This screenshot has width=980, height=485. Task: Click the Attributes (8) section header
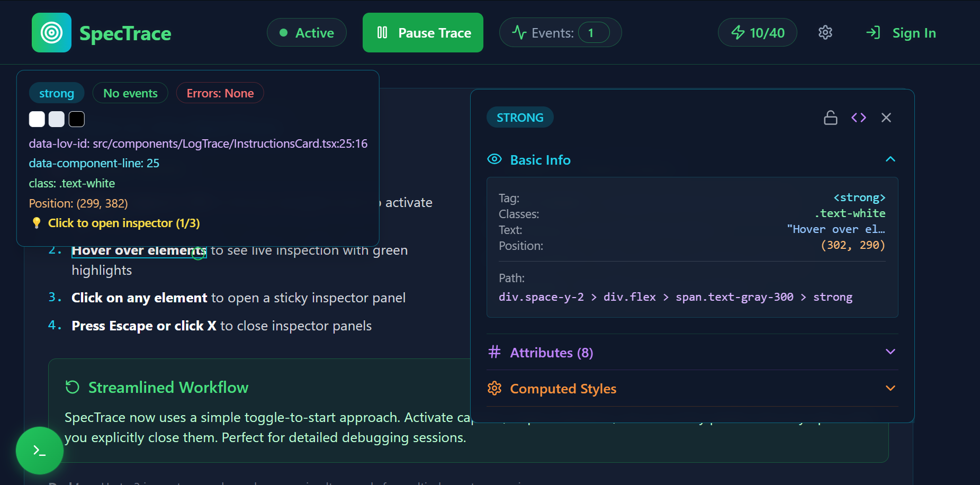coord(692,352)
